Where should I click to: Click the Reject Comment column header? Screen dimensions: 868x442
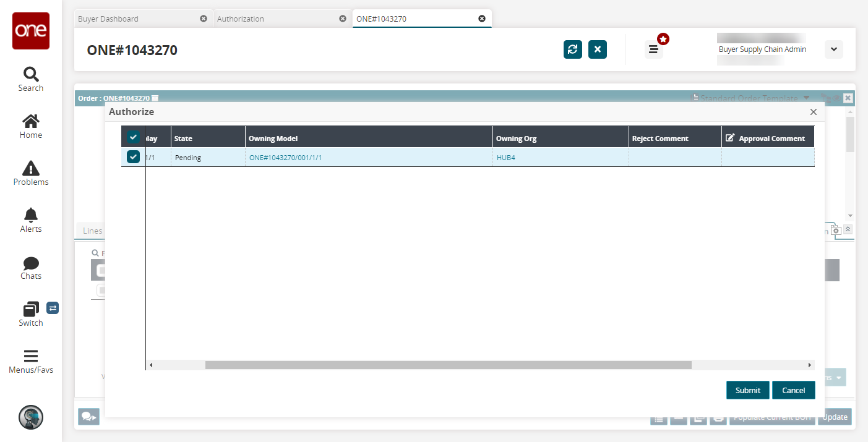pos(675,138)
